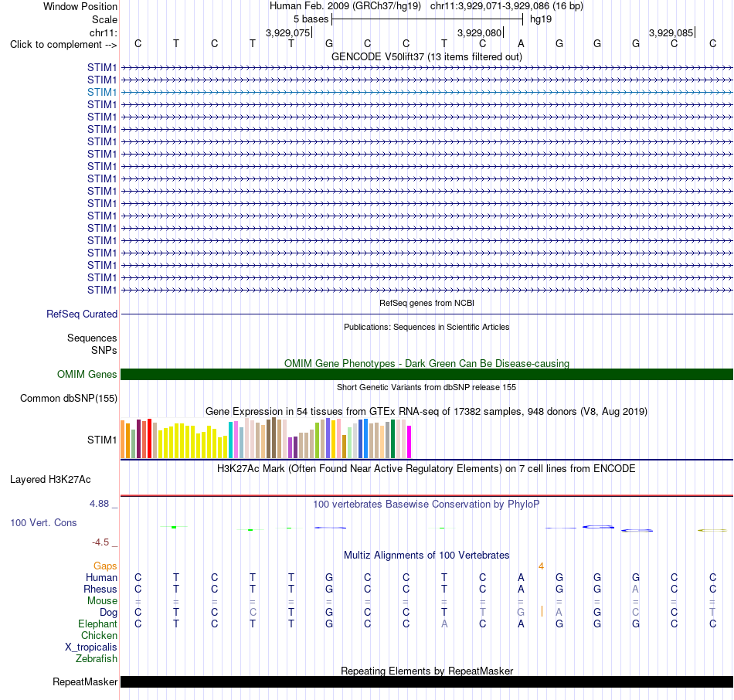This screenshot has width=734, height=700.
Task: Click the -4.5 PhyloP lower scale value
Action: (x=100, y=542)
